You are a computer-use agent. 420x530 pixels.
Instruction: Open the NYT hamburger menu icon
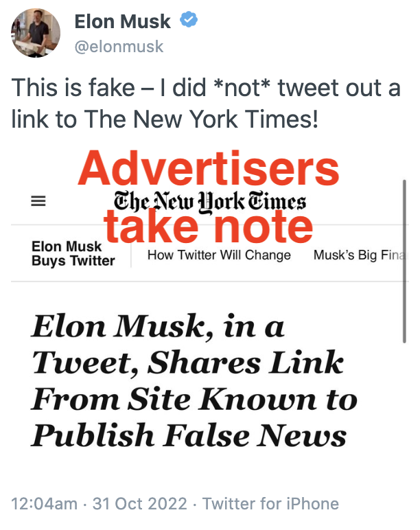(x=38, y=201)
